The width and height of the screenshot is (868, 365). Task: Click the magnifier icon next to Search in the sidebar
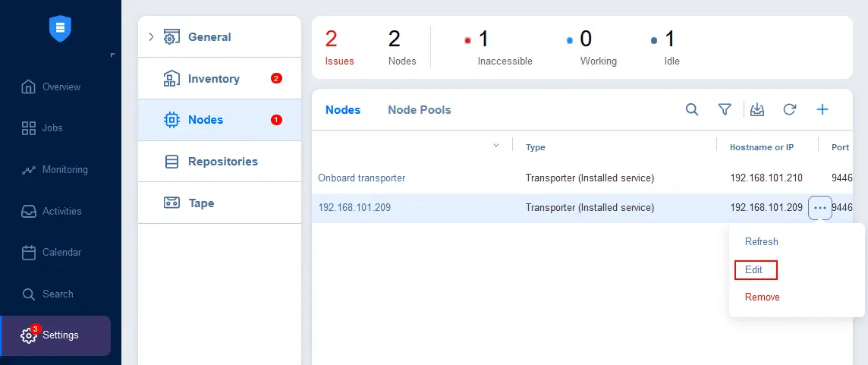pyautogui.click(x=28, y=294)
